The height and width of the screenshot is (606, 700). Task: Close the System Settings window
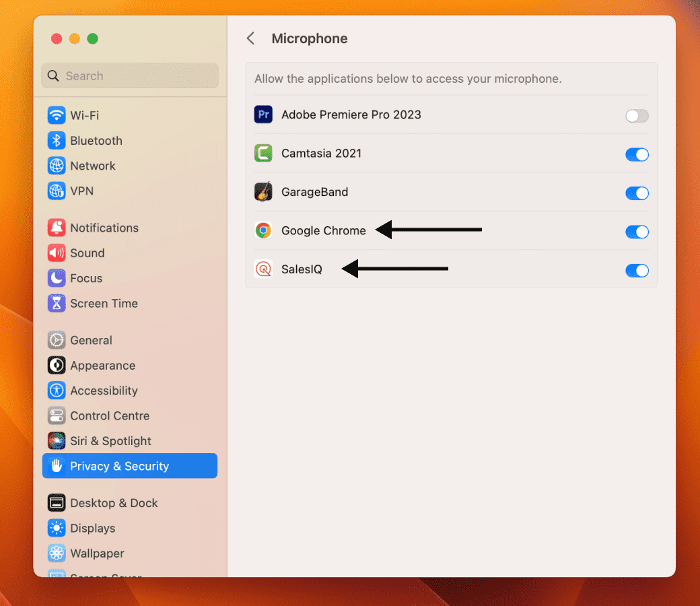point(57,39)
